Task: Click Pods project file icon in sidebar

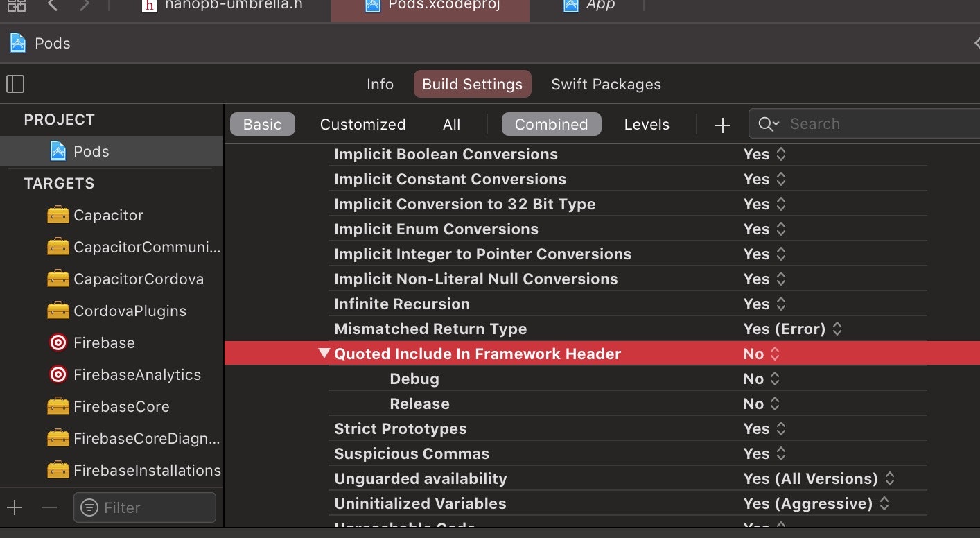Action: click(x=58, y=151)
